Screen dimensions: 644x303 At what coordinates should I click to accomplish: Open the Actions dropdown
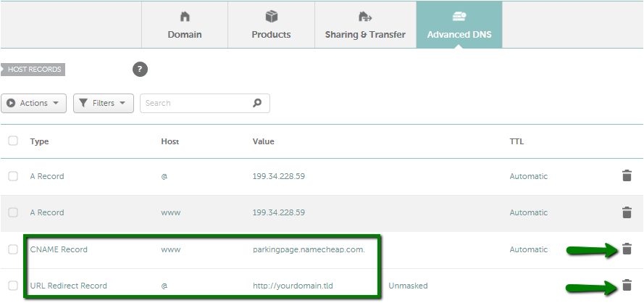33,103
